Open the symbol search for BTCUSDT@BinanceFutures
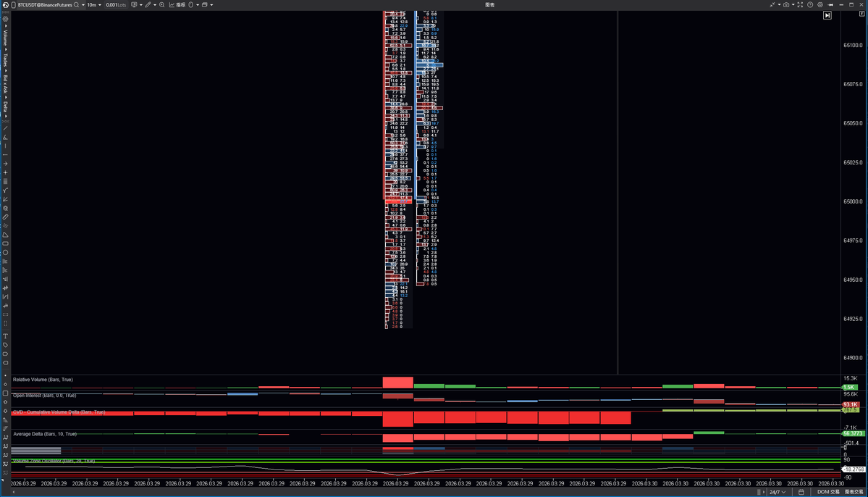The height and width of the screenshot is (497, 868). coord(46,5)
